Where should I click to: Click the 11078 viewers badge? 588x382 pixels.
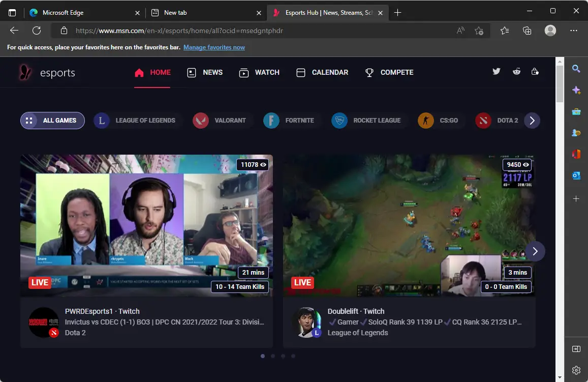click(253, 165)
